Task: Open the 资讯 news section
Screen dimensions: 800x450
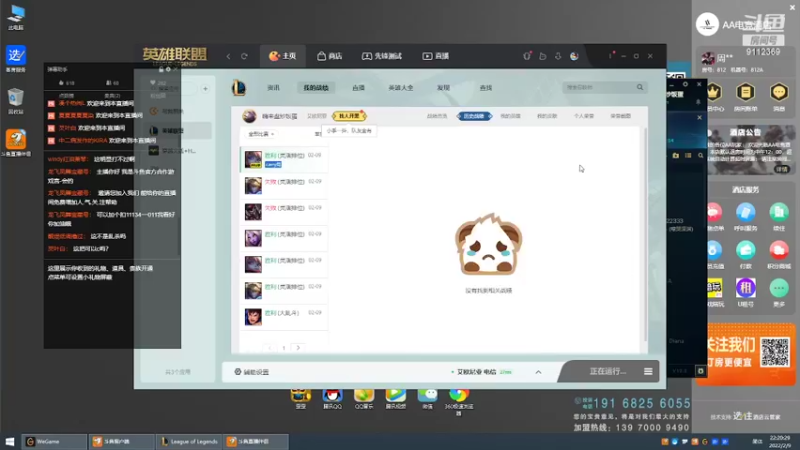Action: point(273,88)
